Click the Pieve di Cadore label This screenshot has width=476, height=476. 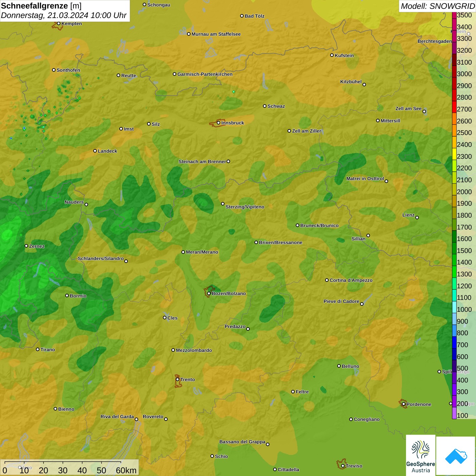[x=341, y=301]
